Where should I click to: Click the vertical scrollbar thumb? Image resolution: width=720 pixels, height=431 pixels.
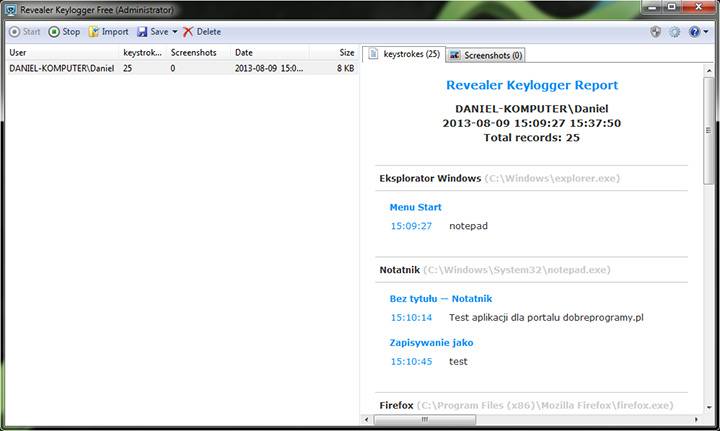[709, 131]
